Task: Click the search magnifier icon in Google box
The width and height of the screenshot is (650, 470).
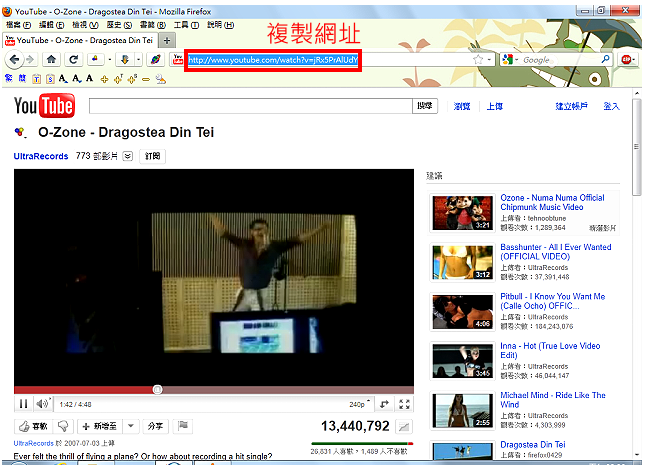Action: coord(606,60)
